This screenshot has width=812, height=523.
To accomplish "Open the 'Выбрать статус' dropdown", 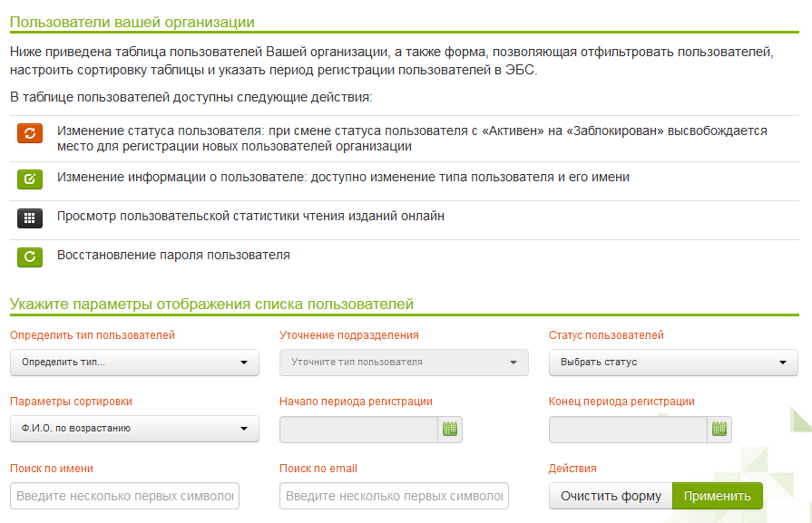I will [673, 363].
